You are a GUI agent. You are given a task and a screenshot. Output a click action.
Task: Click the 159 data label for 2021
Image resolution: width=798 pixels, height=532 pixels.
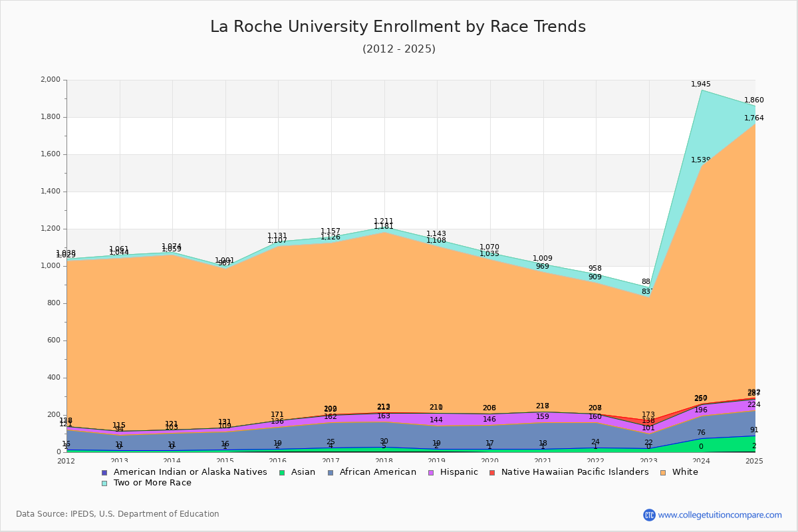click(x=543, y=417)
